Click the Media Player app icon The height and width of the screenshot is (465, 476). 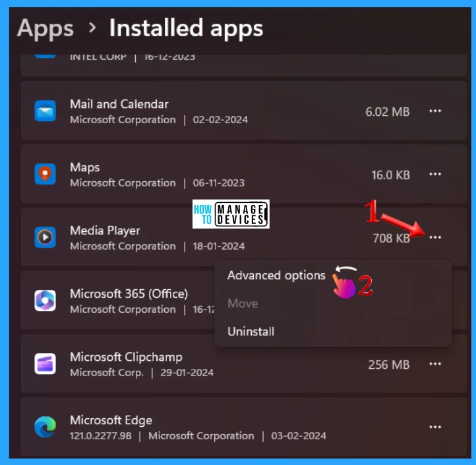click(45, 237)
